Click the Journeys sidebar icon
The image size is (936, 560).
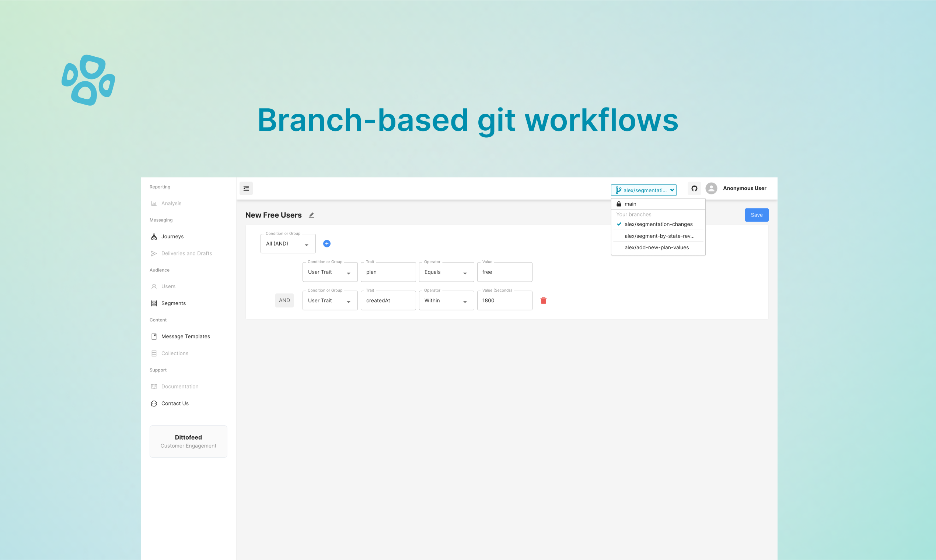tap(154, 237)
